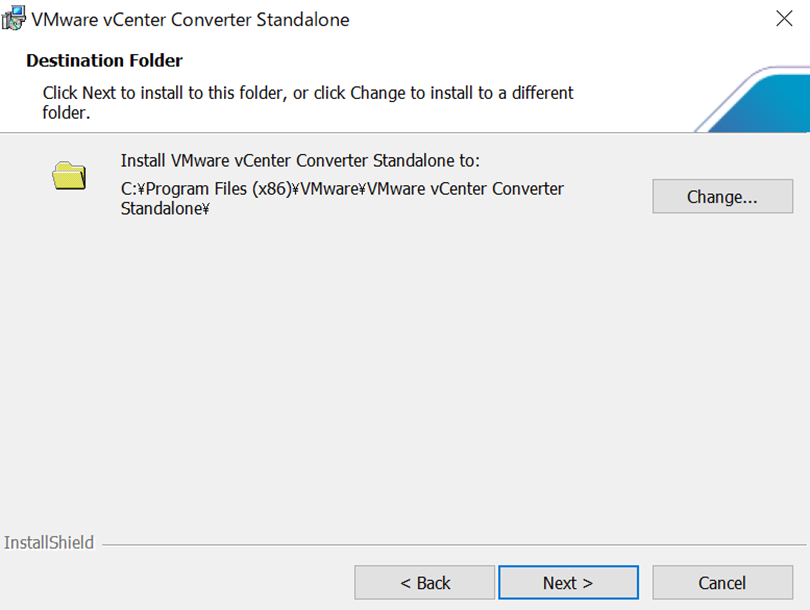Proceed by clicking Next

tap(568, 583)
